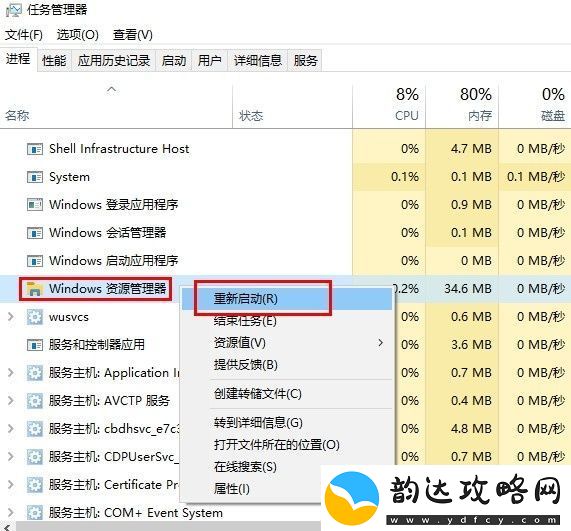Click the Windows 会话管理器 icon
The width and height of the screenshot is (571, 531).
pos(35,233)
